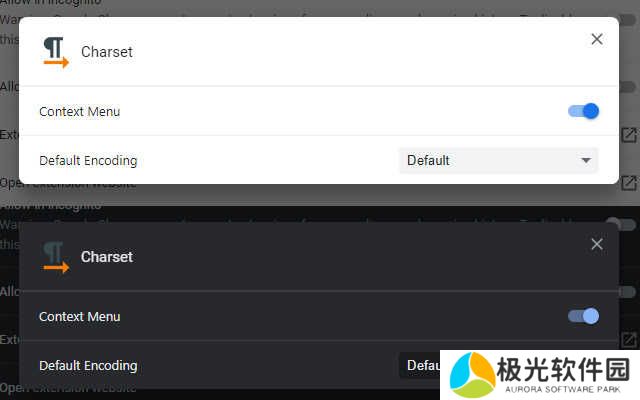The height and width of the screenshot is (400, 640).
Task: Click Default Encoding label in light dialog
Action: (x=88, y=160)
